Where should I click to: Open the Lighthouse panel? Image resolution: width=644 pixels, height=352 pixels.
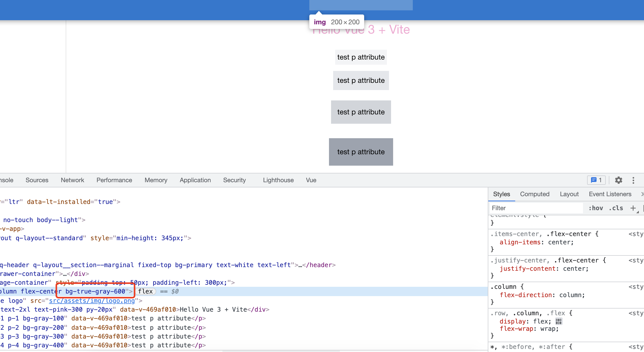coord(278,180)
